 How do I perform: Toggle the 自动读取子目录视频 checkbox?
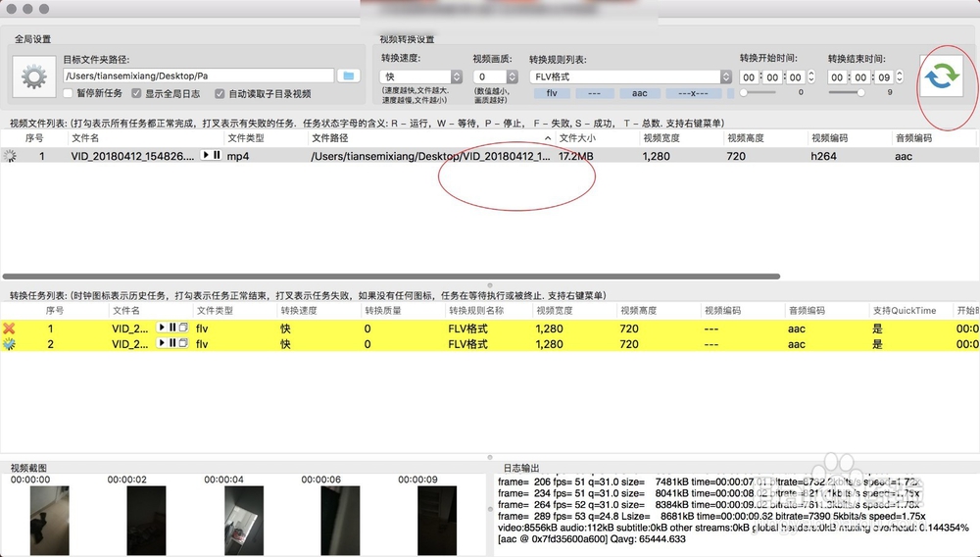(220, 94)
